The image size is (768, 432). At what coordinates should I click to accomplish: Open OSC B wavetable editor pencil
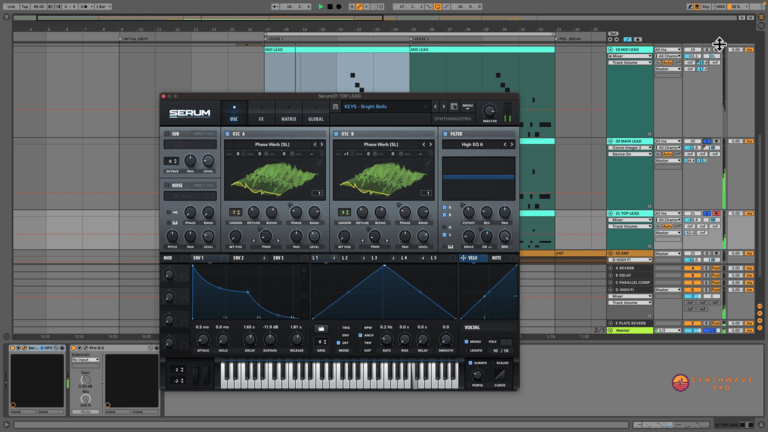click(x=428, y=163)
